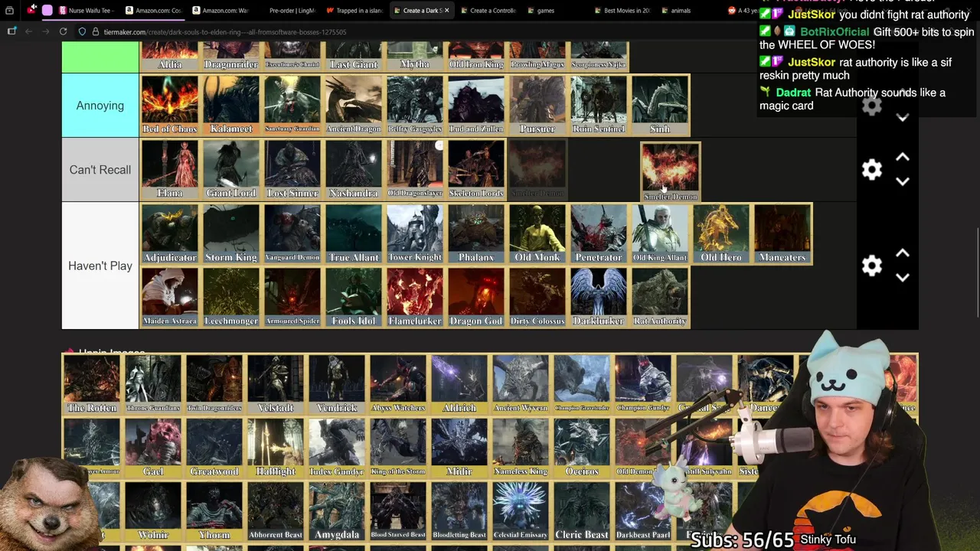980x551 pixels.
Task: Select the Old Monk boss image
Action: point(537,233)
